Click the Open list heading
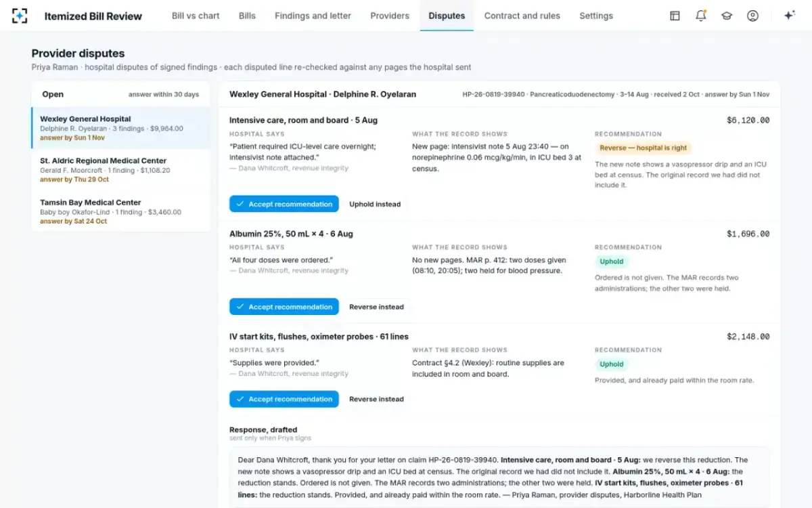Viewport: 812px width, 508px height. [53, 94]
